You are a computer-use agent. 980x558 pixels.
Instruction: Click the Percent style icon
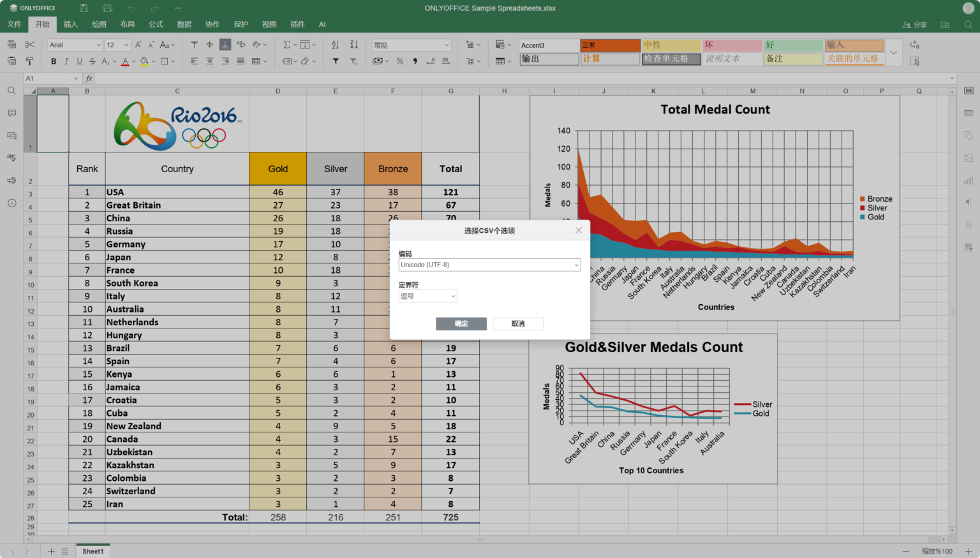point(400,61)
